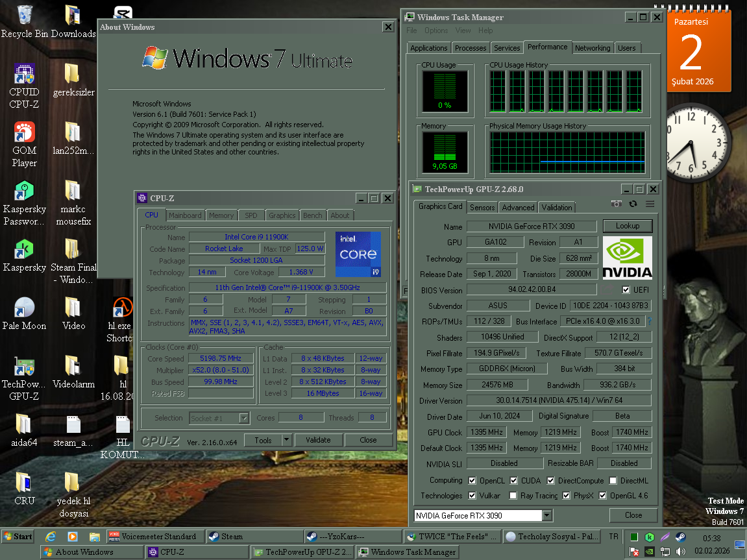747x560 pixels.
Task: Open the markc mousefix folder
Action: click(x=73, y=203)
